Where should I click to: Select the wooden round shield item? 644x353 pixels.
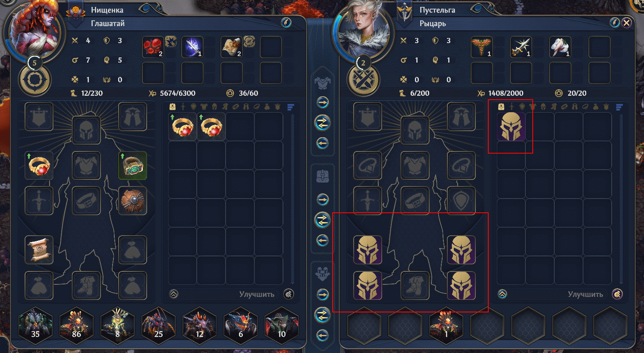tap(133, 201)
